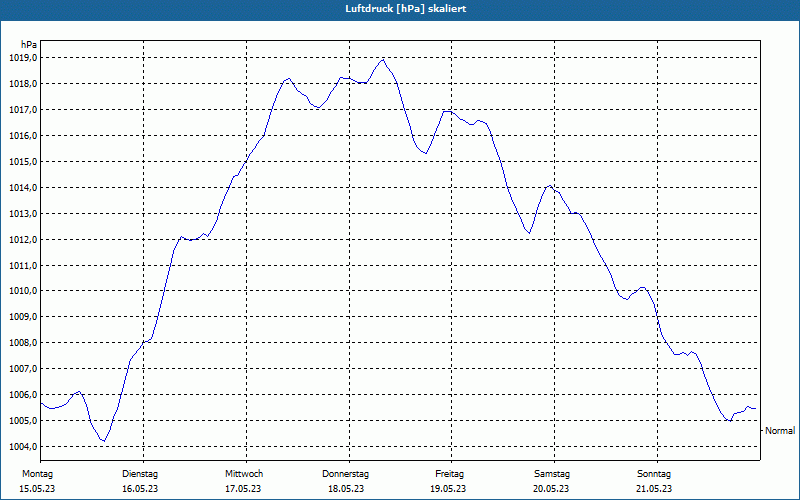800x500 pixels.
Task: Click the 1008,0 axis value
Action: 23,343
